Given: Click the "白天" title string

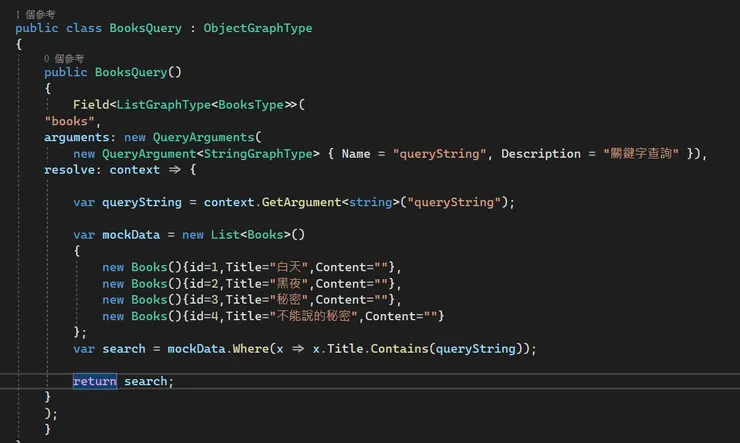Looking at the screenshot, I should [289, 267].
